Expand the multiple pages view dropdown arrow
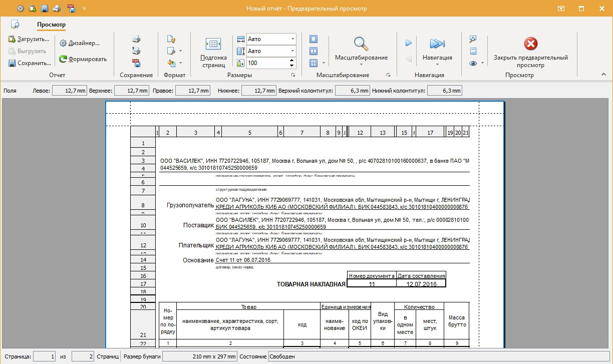613x364 pixels. coord(324,63)
